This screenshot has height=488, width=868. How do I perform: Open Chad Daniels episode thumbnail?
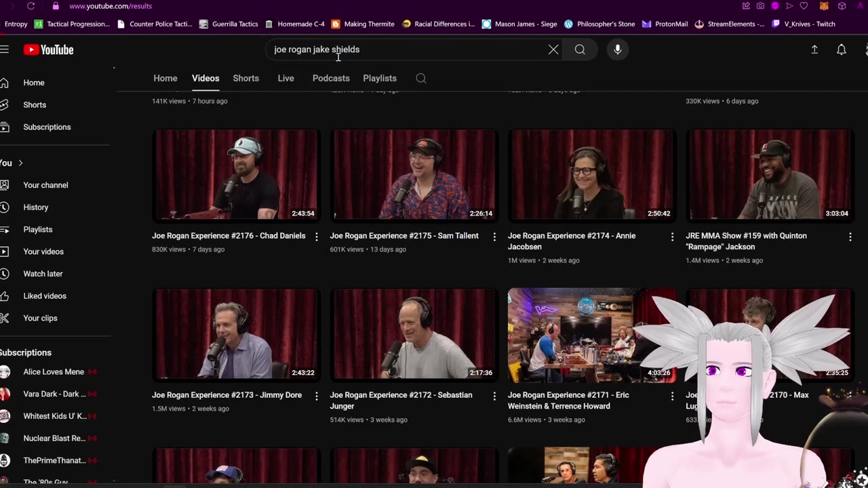[236, 175]
